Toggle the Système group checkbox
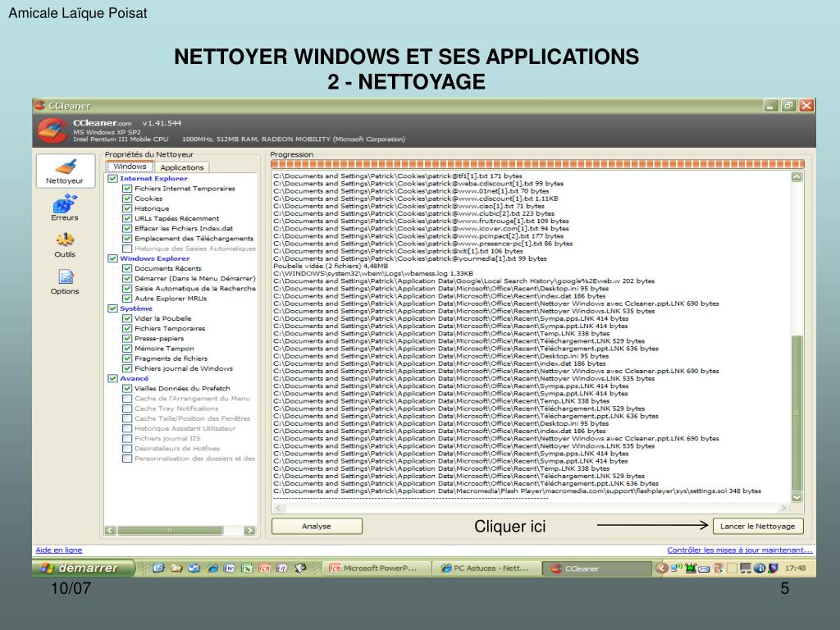Screen dimensions: 840x630 (112, 308)
